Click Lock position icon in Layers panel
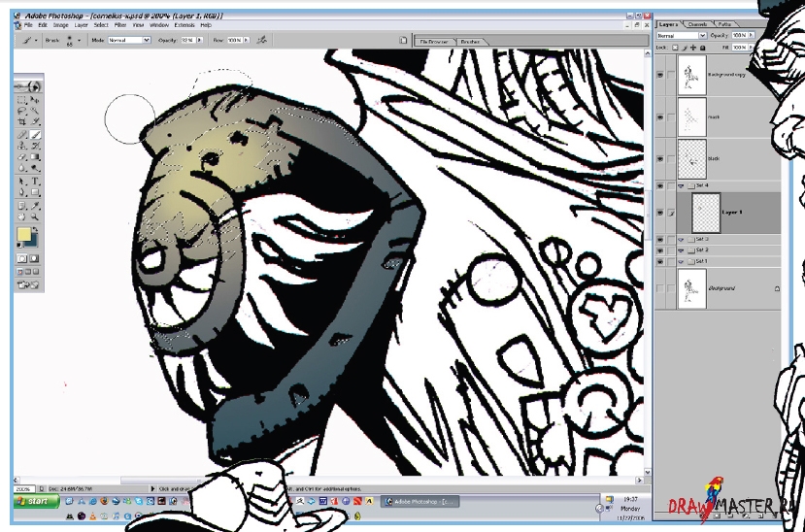Screen dimensions: 805x532 693,48
